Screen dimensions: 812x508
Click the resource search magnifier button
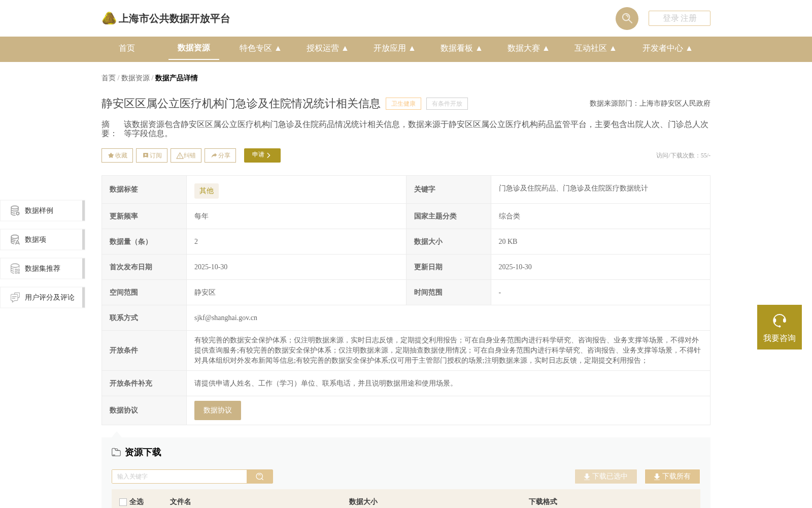click(x=260, y=477)
